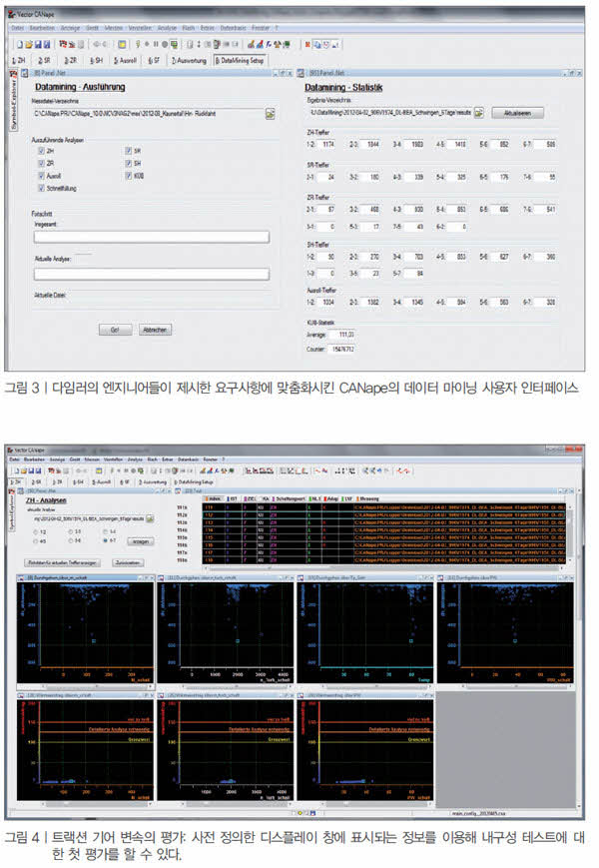This screenshot has height=868, width=599.
Task: Open folder icon beside path in ZH-Analysen panel
Action: coord(150,518)
